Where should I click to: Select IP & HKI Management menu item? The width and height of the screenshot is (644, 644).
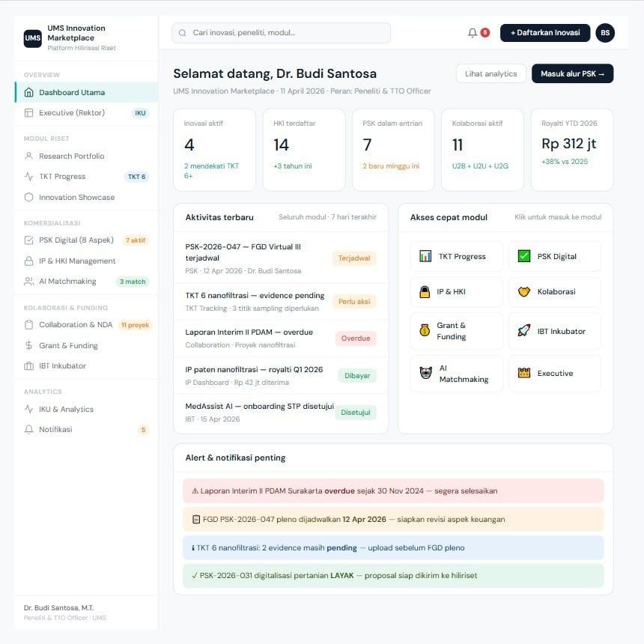[87, 261]
